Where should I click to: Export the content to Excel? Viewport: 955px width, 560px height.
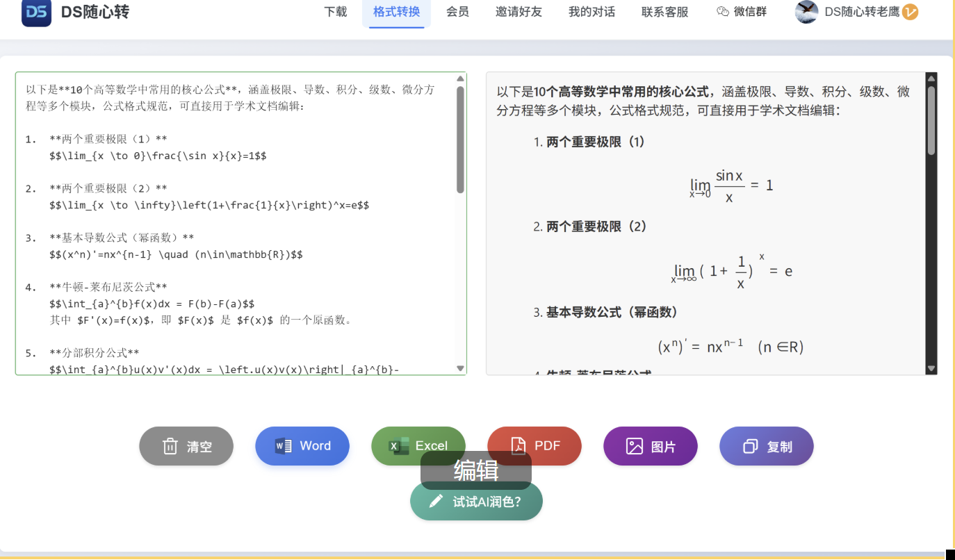[418, 445]
